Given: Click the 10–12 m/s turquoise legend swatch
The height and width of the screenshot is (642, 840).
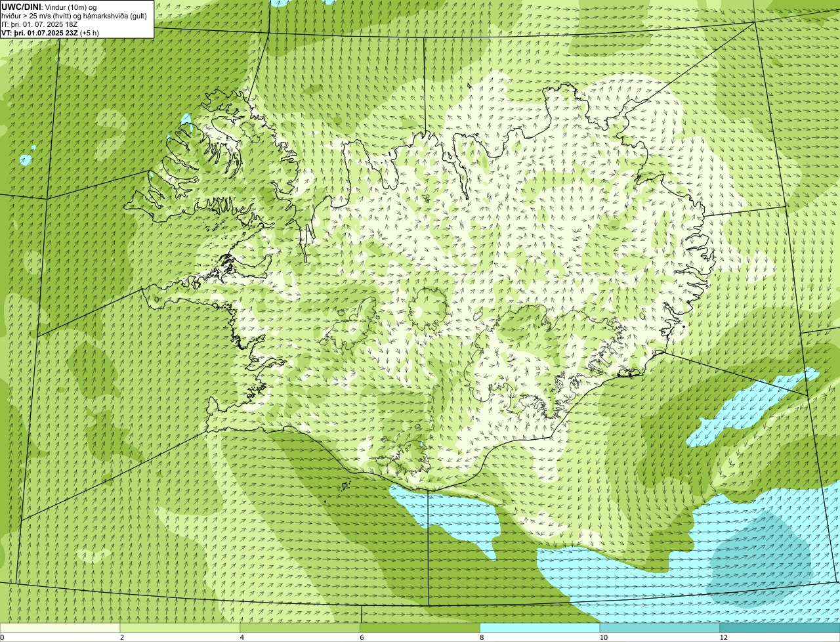Looking at the screenshot, I should tap(660, 628).
